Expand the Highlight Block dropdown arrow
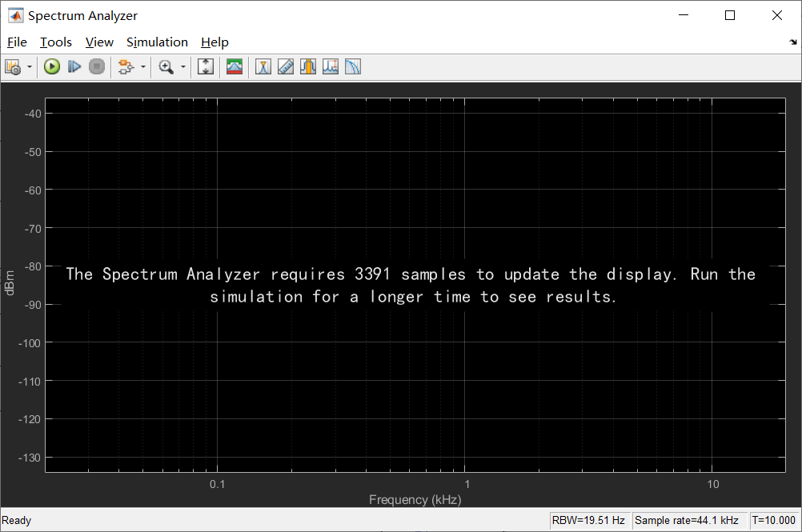Image resolution: width=802 pixels, height=532 pixels. tap(143, 67)
